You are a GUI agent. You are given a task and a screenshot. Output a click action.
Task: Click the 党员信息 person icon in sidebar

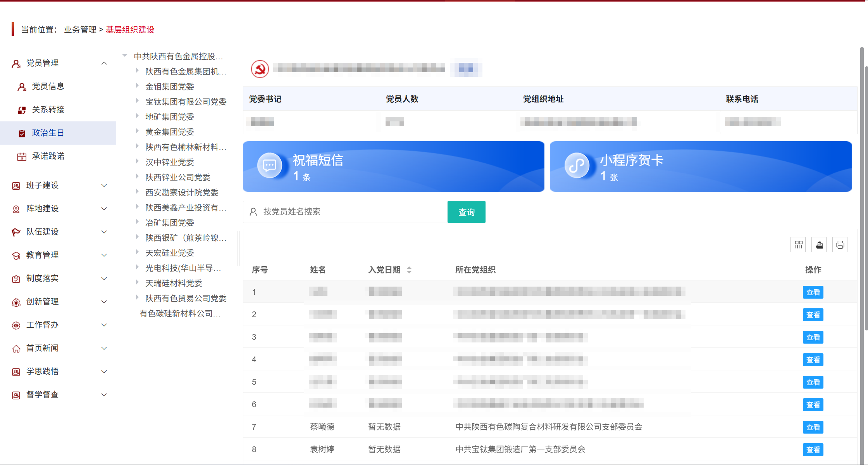point(22,86)
